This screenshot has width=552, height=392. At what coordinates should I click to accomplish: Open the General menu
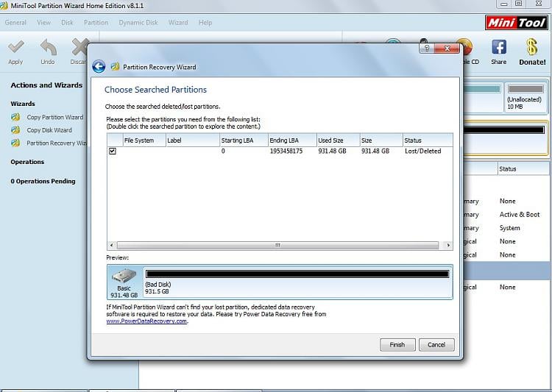[15, 23]
